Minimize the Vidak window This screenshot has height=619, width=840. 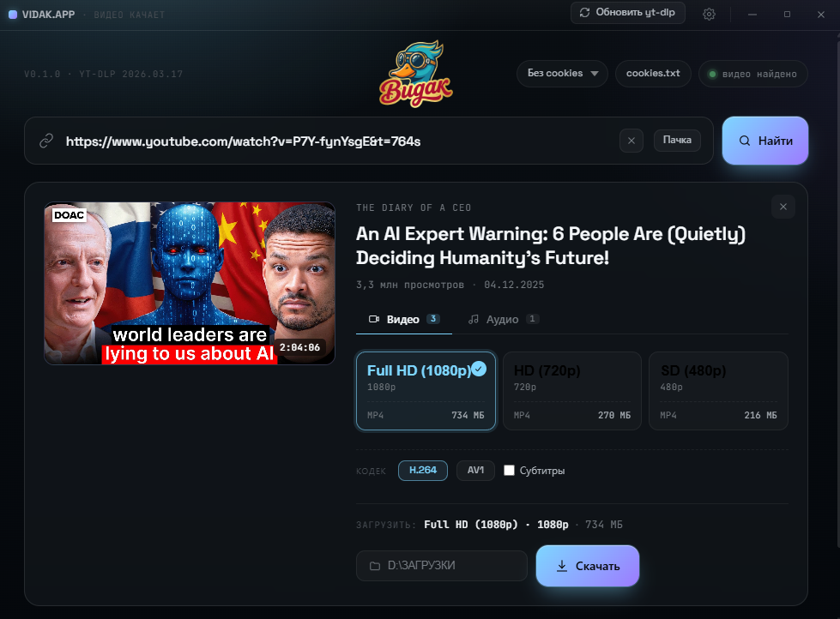click(752, 15)
